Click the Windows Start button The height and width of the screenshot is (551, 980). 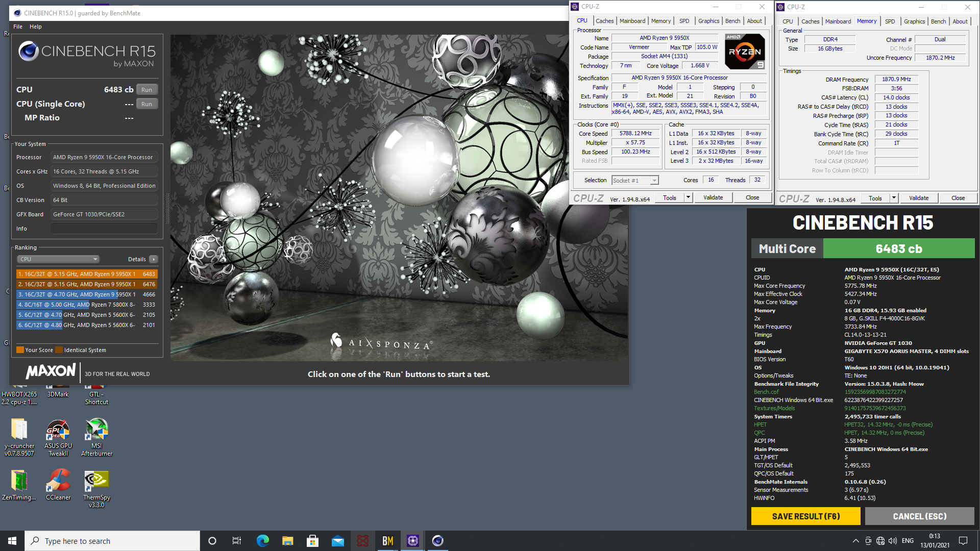coord(12,541)
